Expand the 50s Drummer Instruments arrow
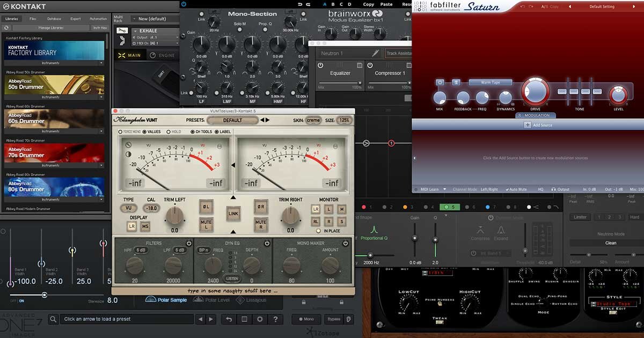This screenshot has width=644, height=338. pyautogui.click(x=100, y=98)
